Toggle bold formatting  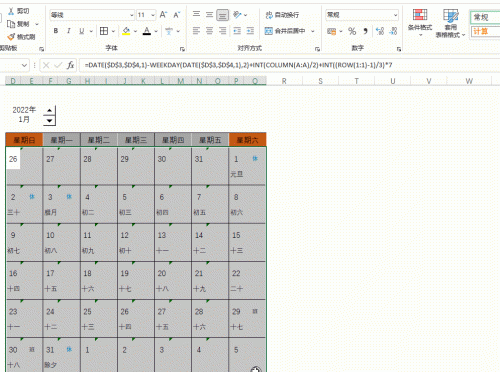pyautogui.click(x=56, y=31)
